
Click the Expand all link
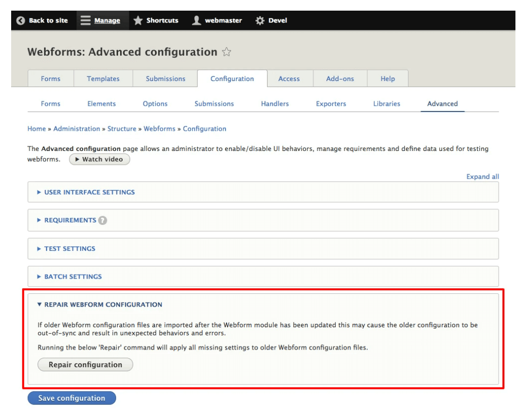click(482, 176)
